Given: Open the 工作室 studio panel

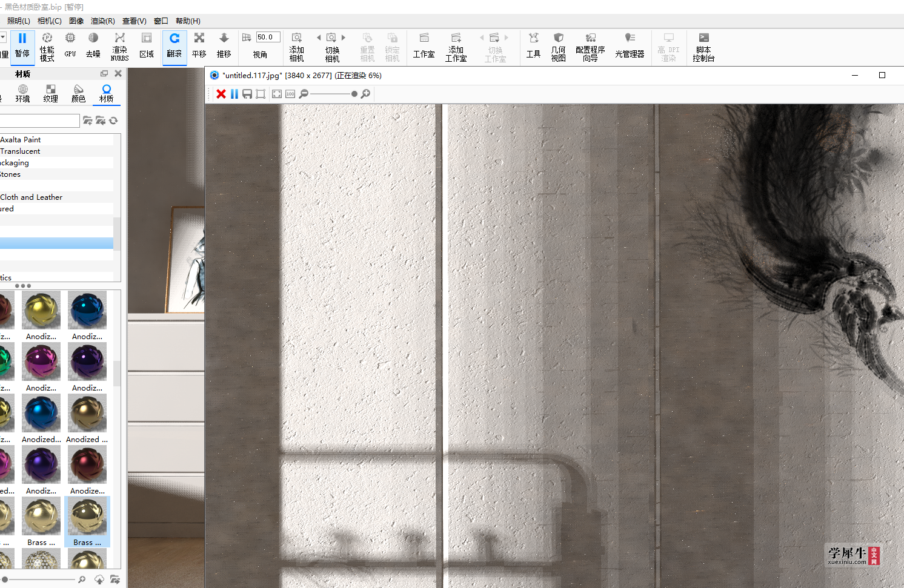Looking at the screenshot, I should point(424,47).
